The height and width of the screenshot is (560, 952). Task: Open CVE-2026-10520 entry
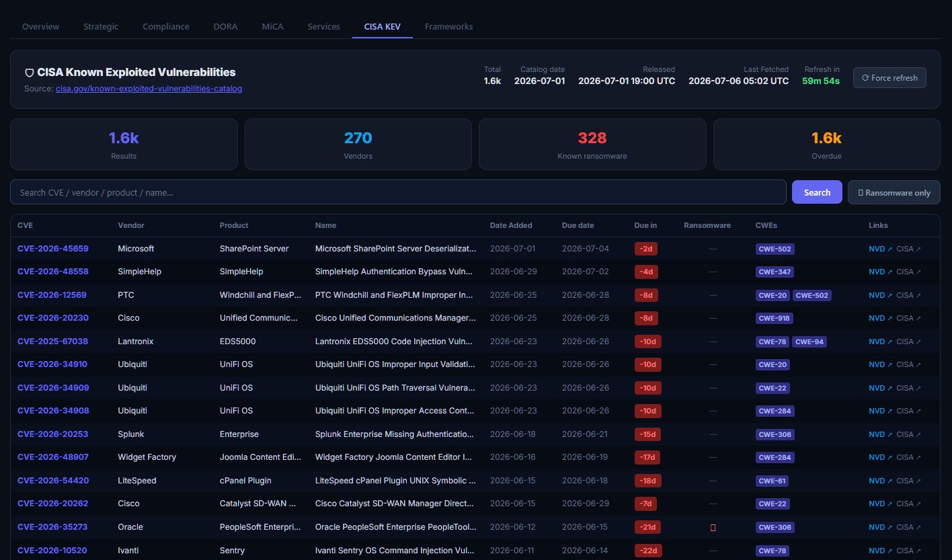(52, 550)
